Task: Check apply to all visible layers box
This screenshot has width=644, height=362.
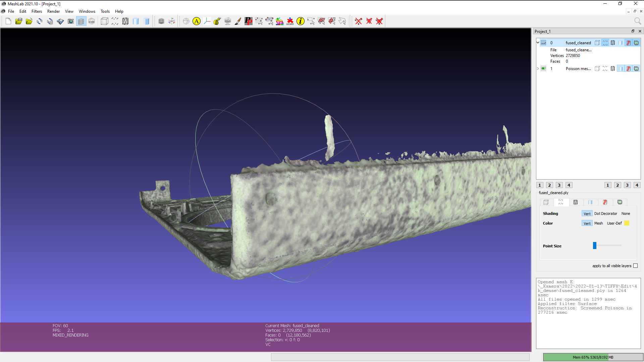Action: pyautogui.click(x=635, y=266)
